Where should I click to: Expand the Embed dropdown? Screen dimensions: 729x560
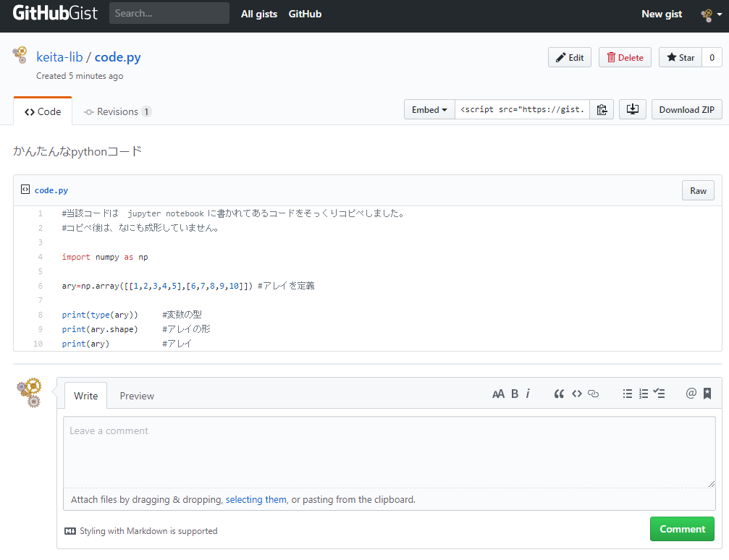(429, 110)
